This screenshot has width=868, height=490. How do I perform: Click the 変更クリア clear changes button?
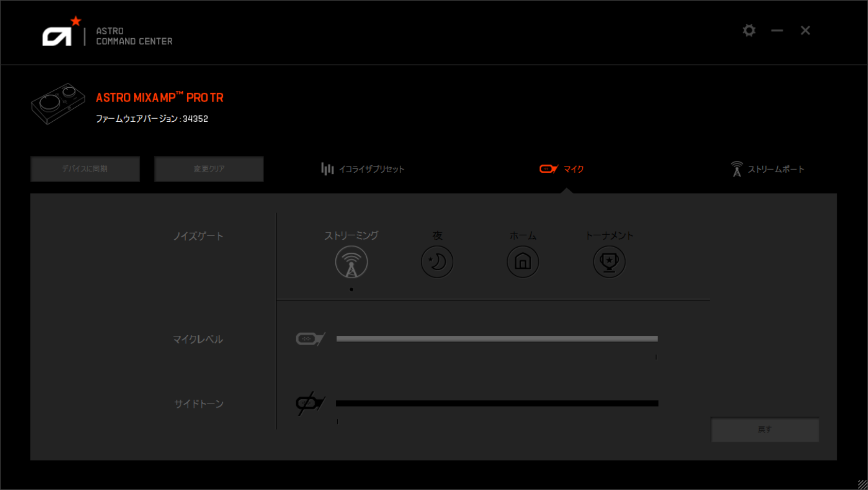(x=209, y=169)
